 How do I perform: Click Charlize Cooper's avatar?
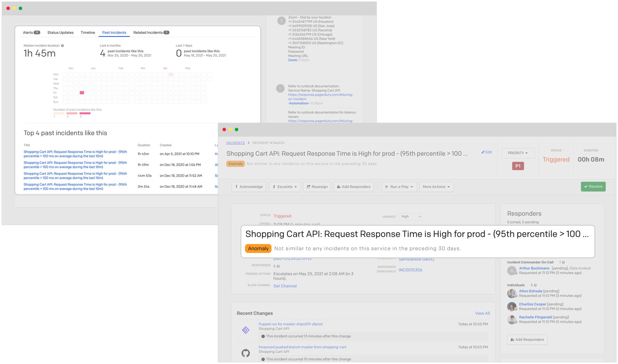512,307
